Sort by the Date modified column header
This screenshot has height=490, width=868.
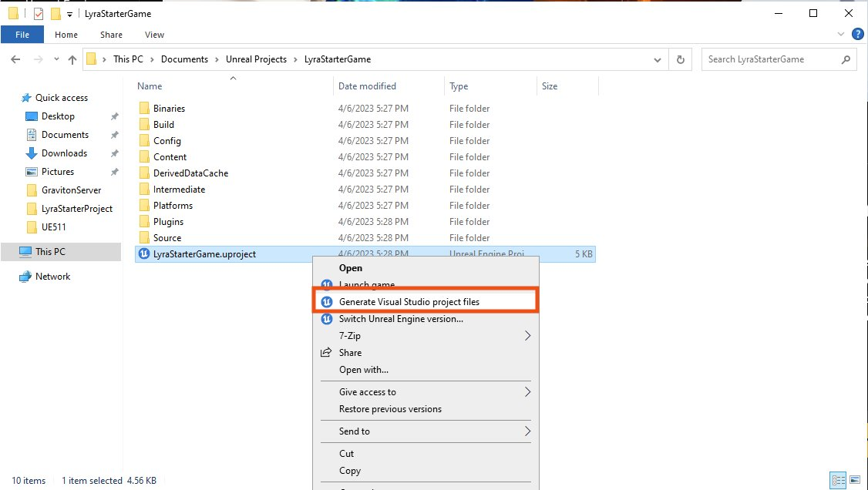389,86
